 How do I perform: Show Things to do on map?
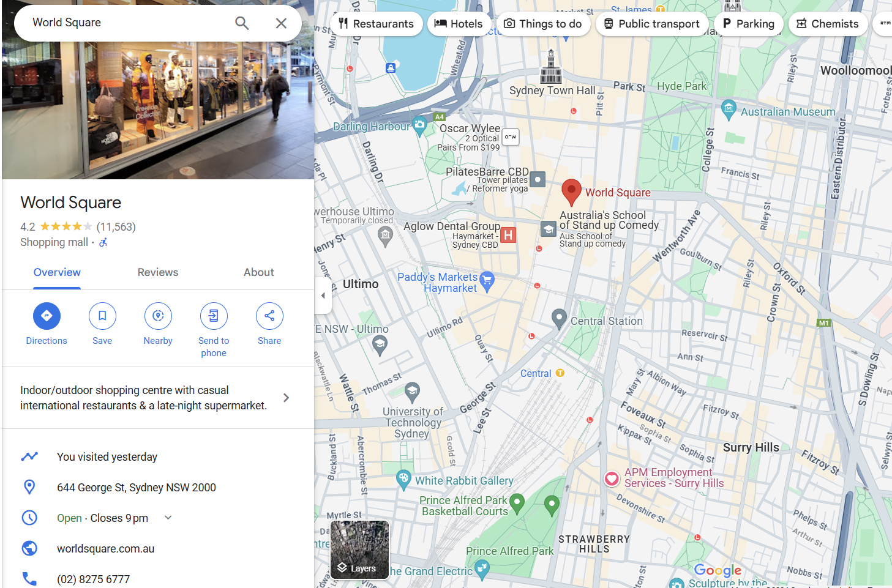coord(543,24)
